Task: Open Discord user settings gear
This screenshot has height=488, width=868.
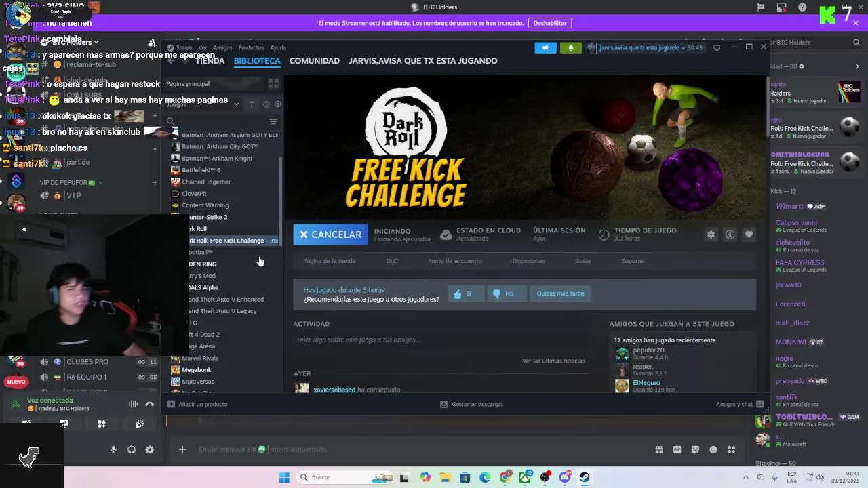Action: click(149, 449)
